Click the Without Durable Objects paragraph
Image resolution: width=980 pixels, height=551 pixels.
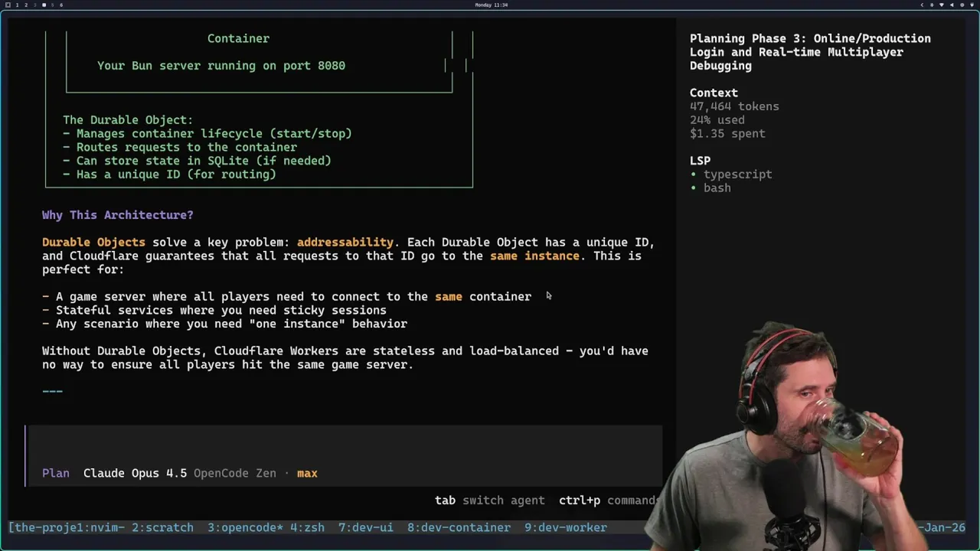click(x=345, y=357)
